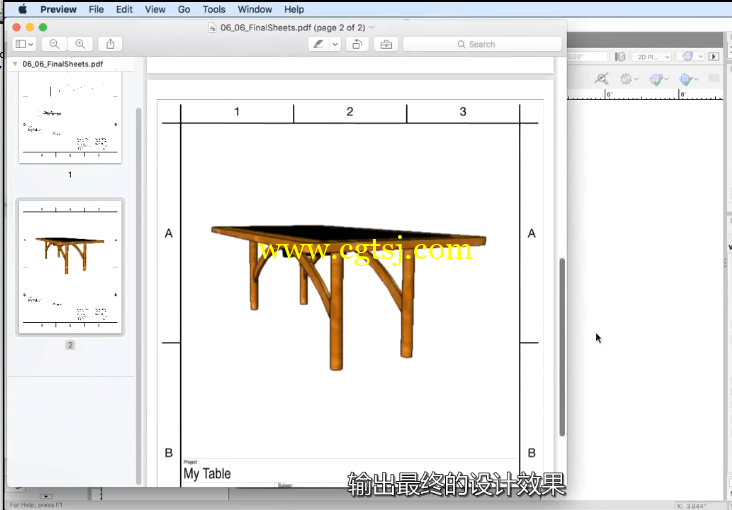732x510 pixels.
Task: Open the highlight color dropdown arrow
Action: pyautogui.click(x=335, y=44)
